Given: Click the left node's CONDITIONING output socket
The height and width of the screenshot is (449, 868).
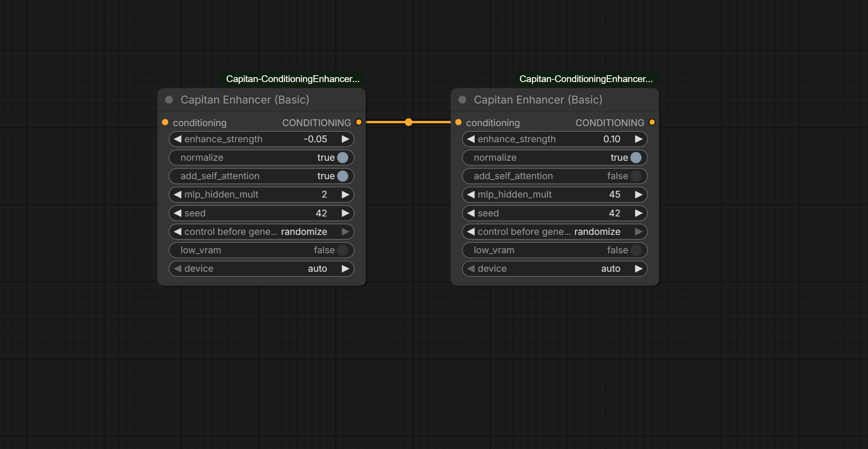Looking at the screenshot, I should pos(359,122).
